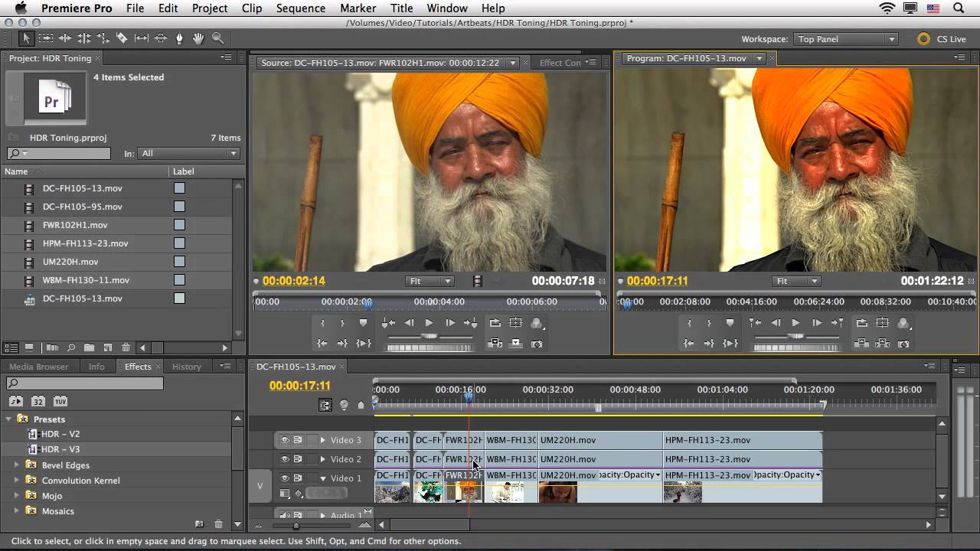Select the Selection (arrow) tool
The height and width of the screenshot is (551, 980).
(26, 38)
